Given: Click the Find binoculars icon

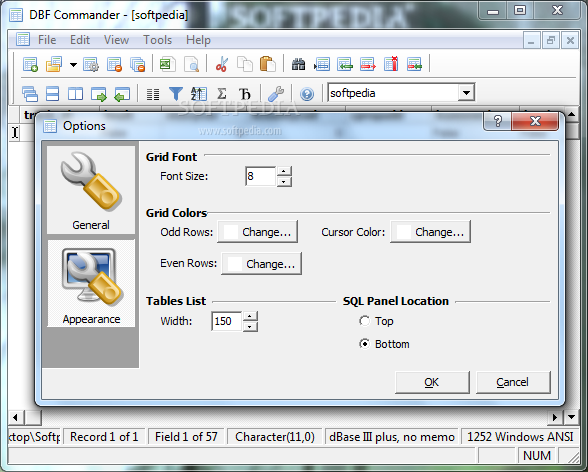Looking at the screenshot, I should pyautogui.click(x=298, y=64).
